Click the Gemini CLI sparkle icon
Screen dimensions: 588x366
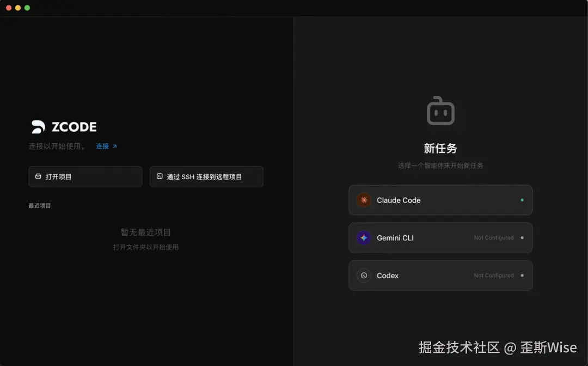(x=364, y=238)
